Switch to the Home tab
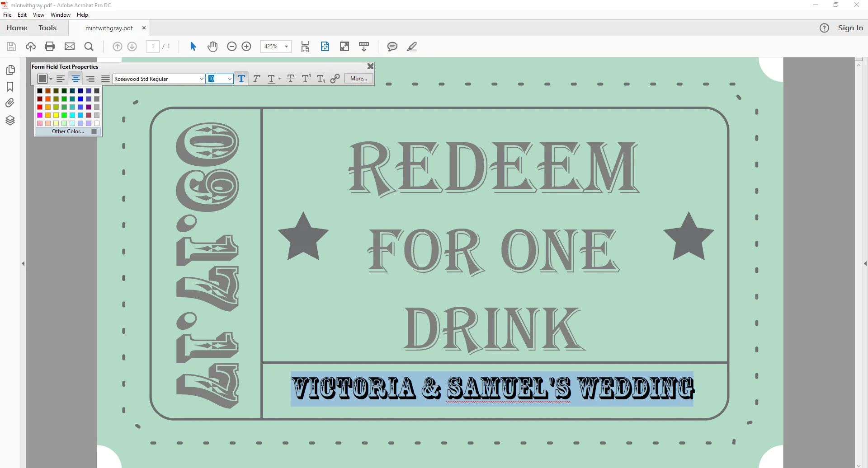868x468 pixels. tap(17, 28)
